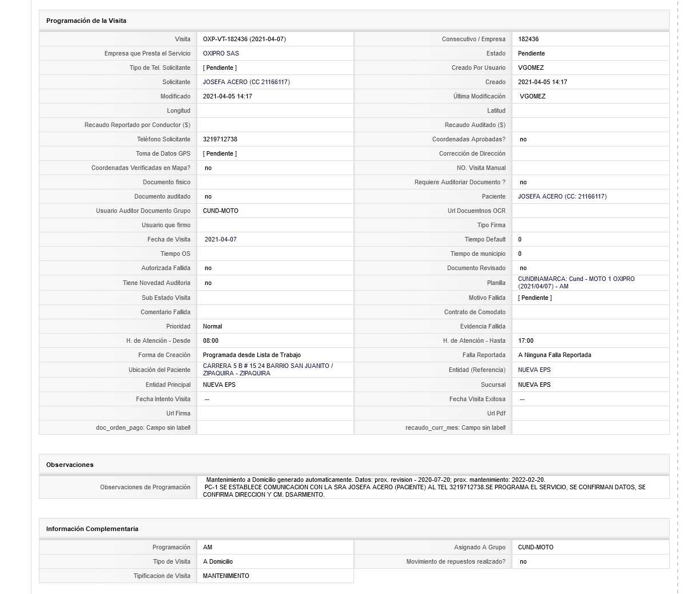Select Fecha de Visita value 2021-04-07
The image size is (700, 594).
point(221,239)
